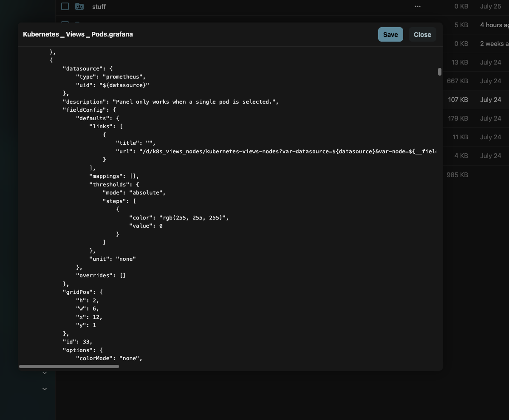Click the "steps": [ line
This screenshot has width=509, height=420.
coord(119,201)
